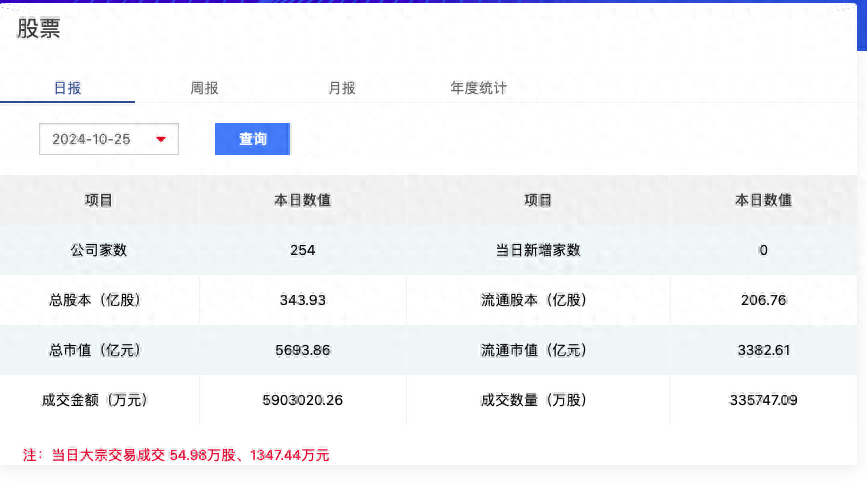The height and width of the screenshot is (498, 867).
Task: Select the 当日新增家数 label
Action: tap(537, 250)
